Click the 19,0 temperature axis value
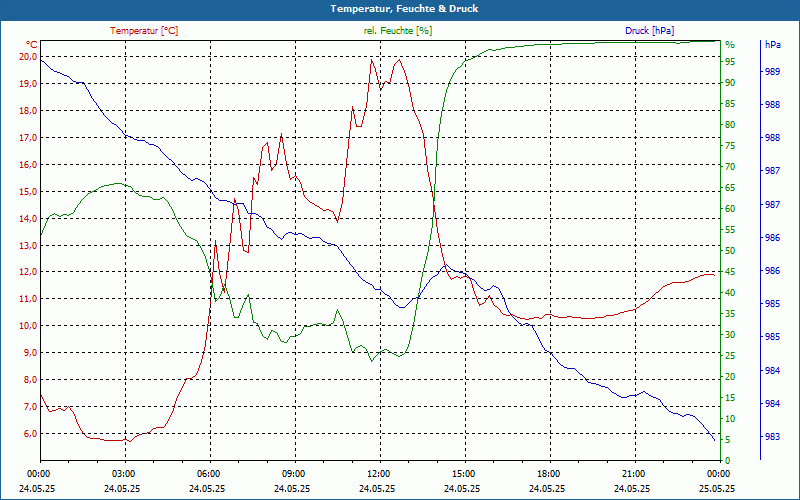The height and width of the screenshot is (500, 800). click(27, 84)
